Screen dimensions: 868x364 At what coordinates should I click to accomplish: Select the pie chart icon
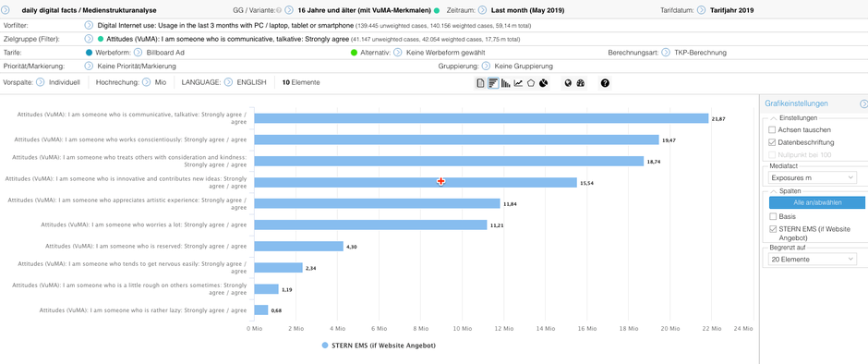point(544,83)
